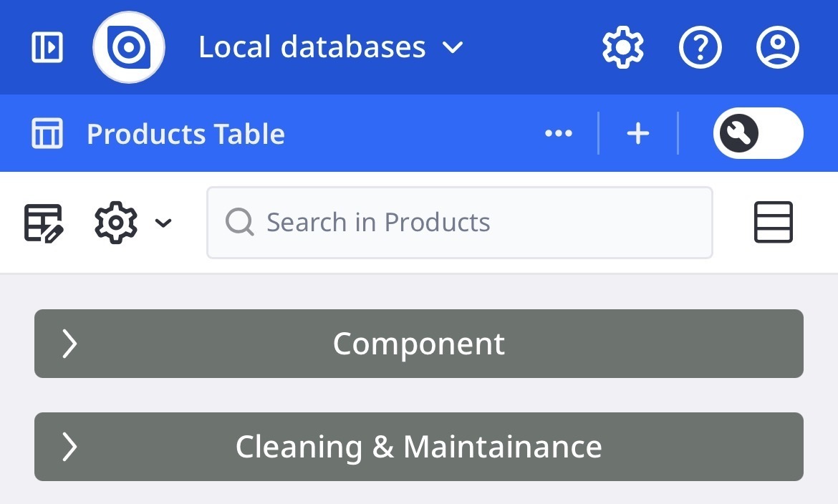838x504 pixels.
Task: Open the three-dots more options menu
Action: click(558, 134)
